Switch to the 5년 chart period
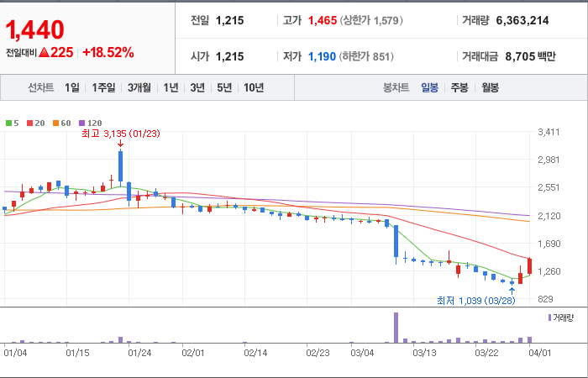This screenshot has width=588, height=378. [224, 87]
